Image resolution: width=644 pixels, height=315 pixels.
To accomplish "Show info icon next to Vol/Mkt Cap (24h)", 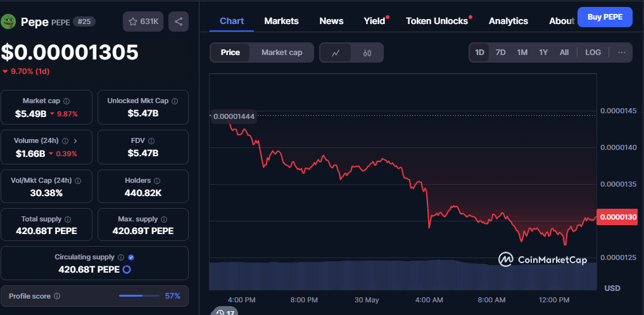I will click(x=78, y=180).
